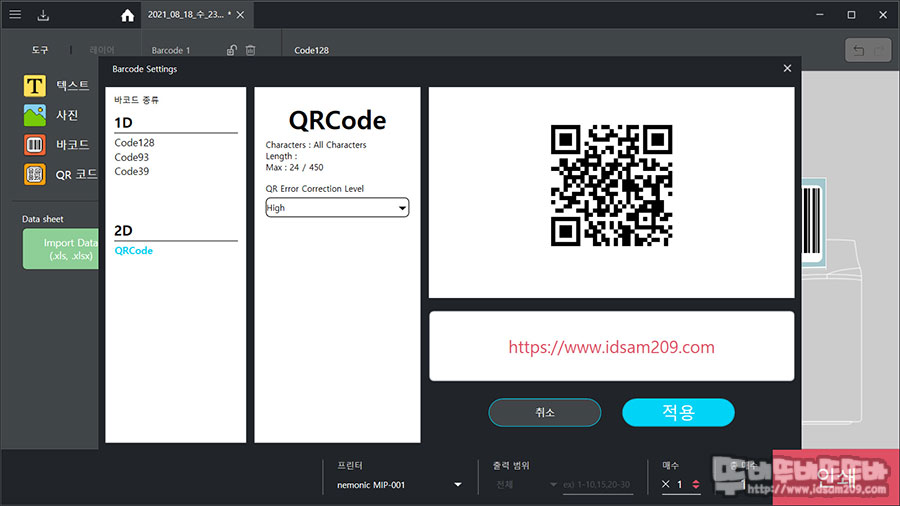900x506 pixels.
Task: Click the 적용 apply button
Action: pos(678,412)
